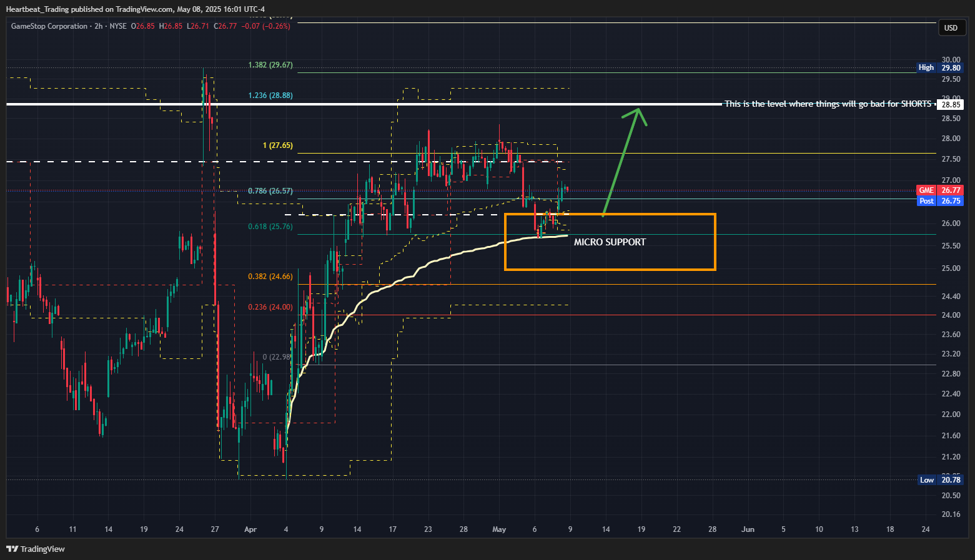Click the 11 date on time axis
975x560 pixels.
(x=73, y=529)
